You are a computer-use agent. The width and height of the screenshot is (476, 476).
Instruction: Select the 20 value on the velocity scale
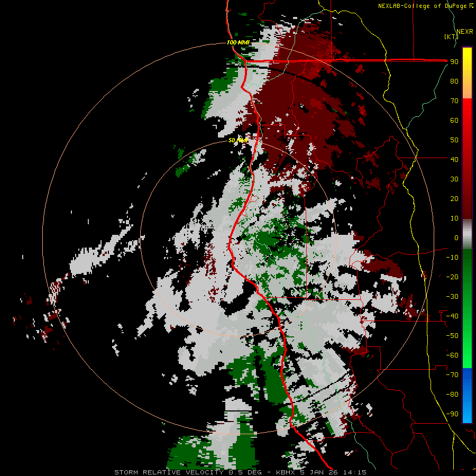point(454,198)
